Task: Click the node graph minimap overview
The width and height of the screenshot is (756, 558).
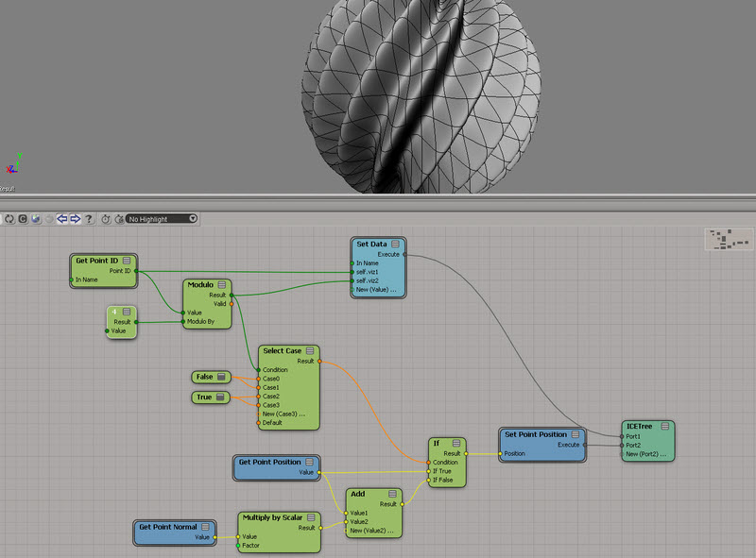Action: [726, 240]
